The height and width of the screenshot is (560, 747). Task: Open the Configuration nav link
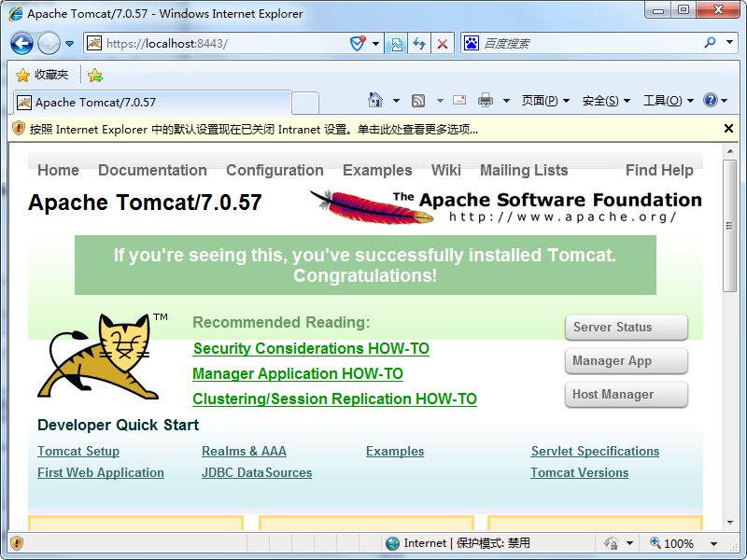(x=275, y=170)
